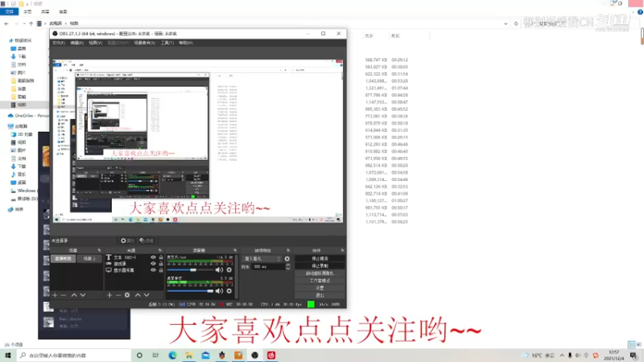Click the Windows taskbar search box

tap(74, 356)
